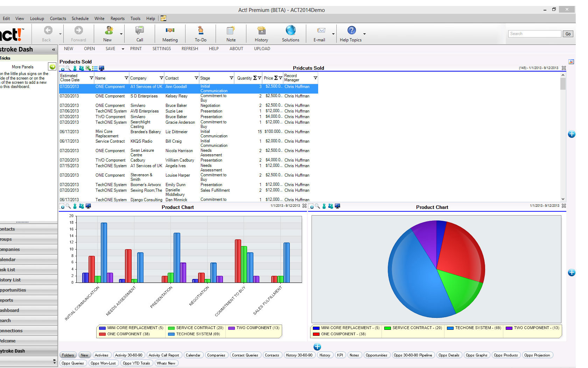Viewport: 588px width, 368px height.
Task: Click the single user icon in Products Sold
Action: (75, 68)
